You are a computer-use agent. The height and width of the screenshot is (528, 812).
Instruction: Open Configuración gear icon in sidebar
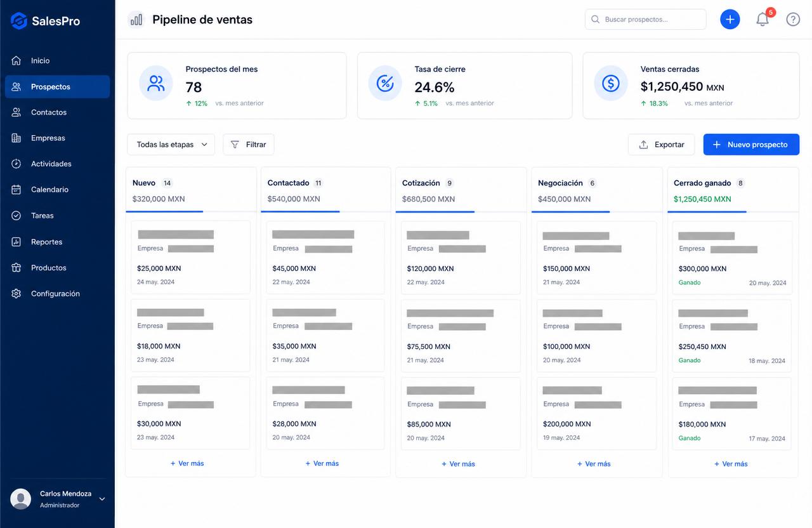point(16,294)
